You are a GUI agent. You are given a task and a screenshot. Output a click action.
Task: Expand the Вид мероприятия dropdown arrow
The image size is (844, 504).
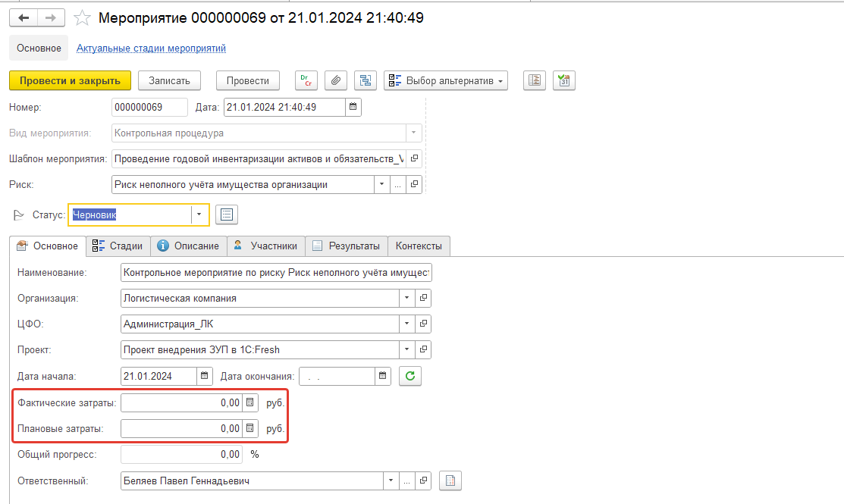click(x=413, y=133)
